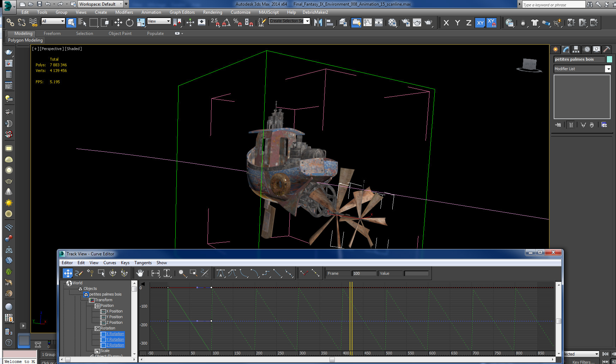The width and height of the screenshot is (616, 364).
Task: Open the Workspace Default dropdown
Action: click(101, 4)
